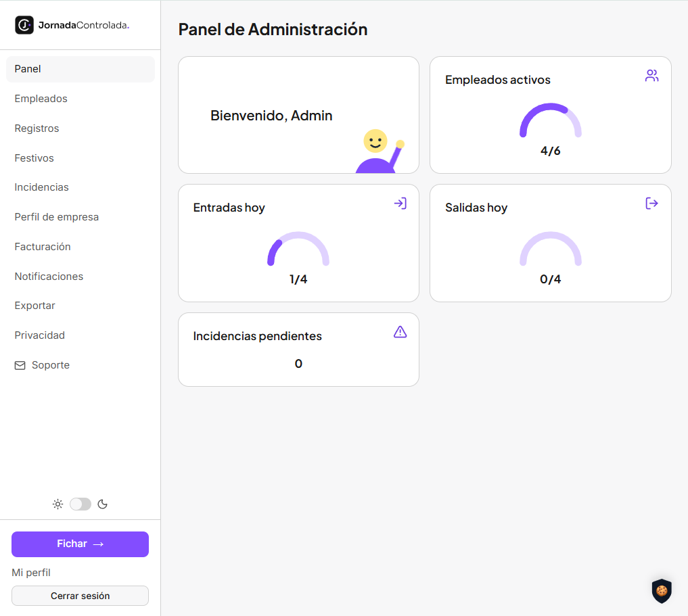The image size is (688, 616).
Task: Click the envelope icon beside Soporte
Action: 20,365
